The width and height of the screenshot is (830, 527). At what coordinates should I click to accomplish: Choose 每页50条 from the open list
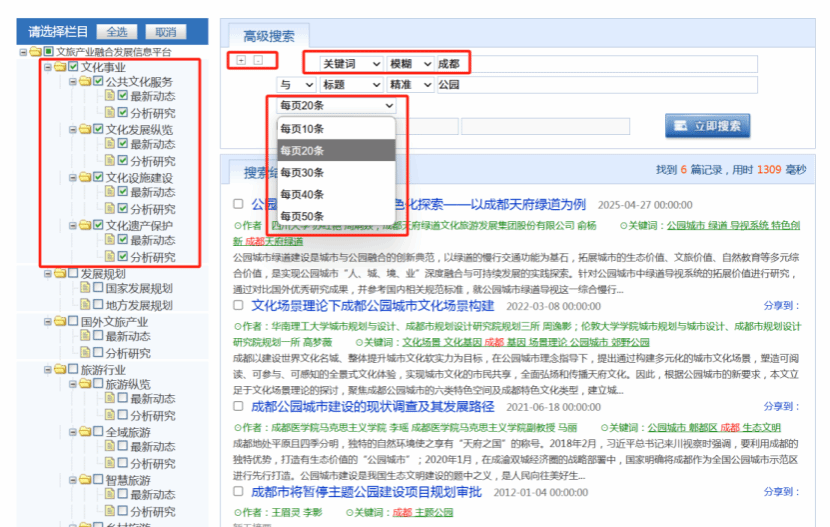coord(302,216)
